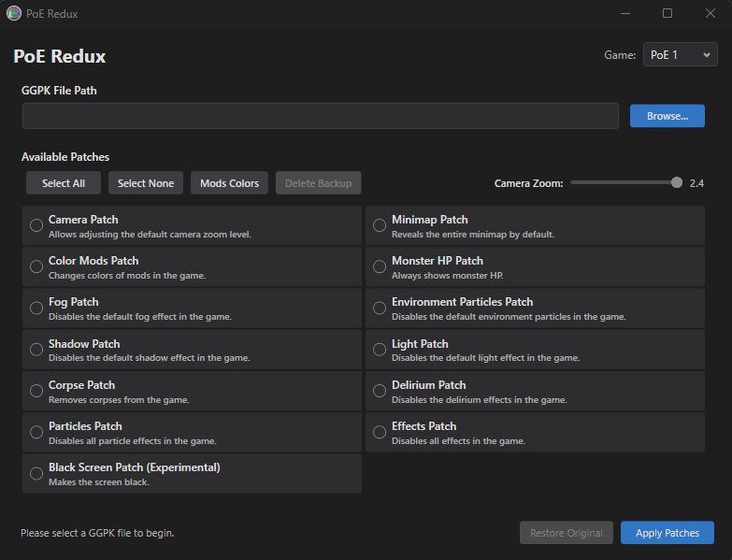Screen dimensions: 732x560
Task: Check the Effects Patch radio toggle
Action: coord(380,432)
